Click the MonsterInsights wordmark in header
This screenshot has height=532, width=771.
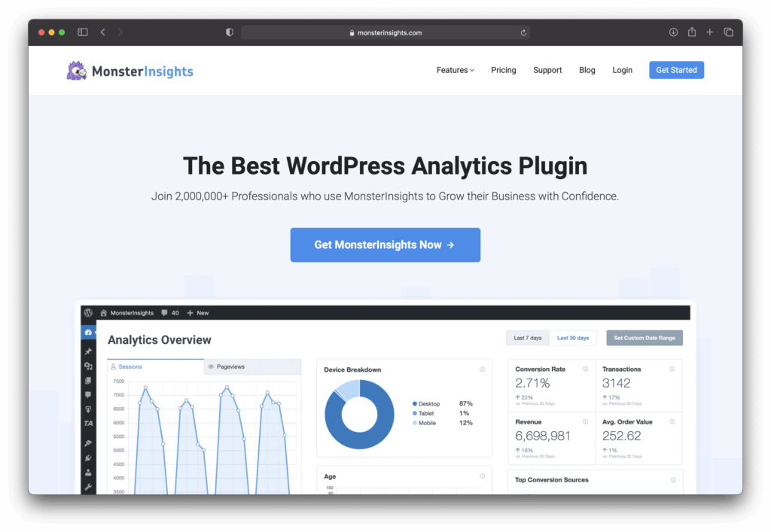click(x=142, y=71)
